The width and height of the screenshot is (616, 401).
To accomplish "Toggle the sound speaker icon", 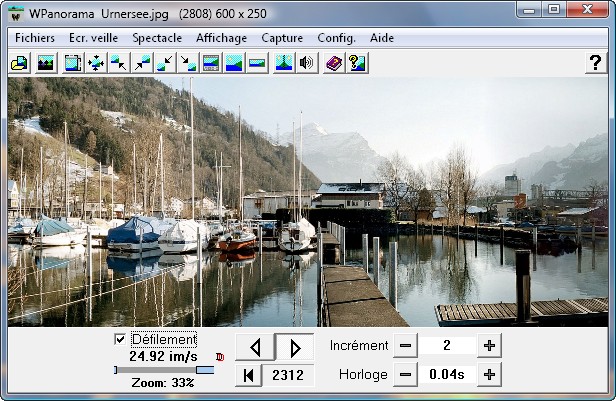I will coord(307,63).
